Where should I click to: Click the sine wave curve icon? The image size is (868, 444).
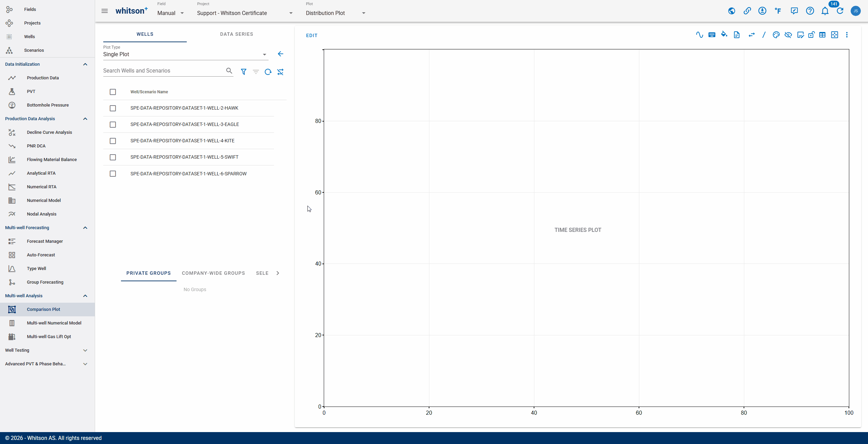pos(699,35)
